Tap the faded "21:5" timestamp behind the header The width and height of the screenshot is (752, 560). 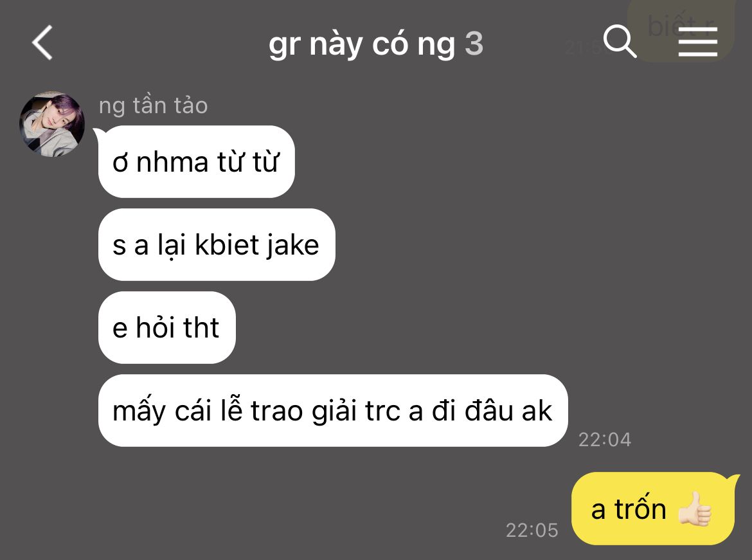click(583, 47)
